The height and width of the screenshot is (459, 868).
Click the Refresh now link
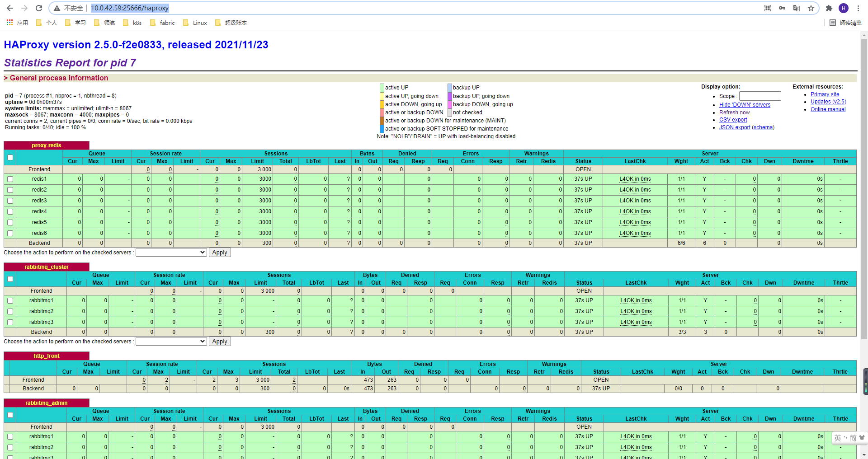734,112
